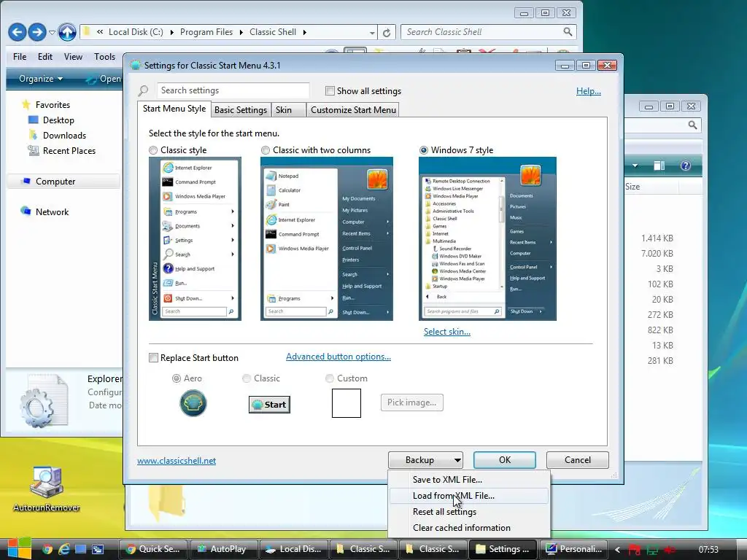Dismiss the dialog with Cancel button
This screenshot has height=560, width=747.
[x=578, y=460]
